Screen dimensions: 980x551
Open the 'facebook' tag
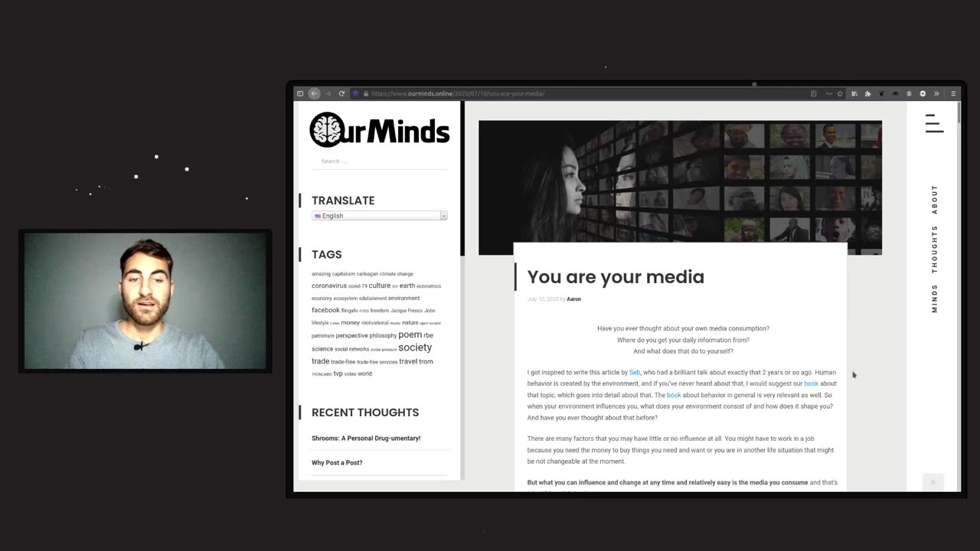[325, 310]
